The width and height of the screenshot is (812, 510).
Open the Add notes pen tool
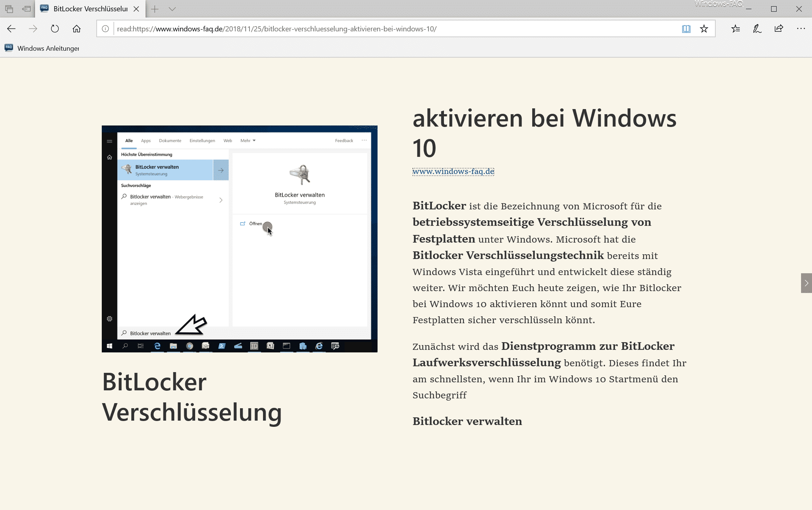coord(757,29)
